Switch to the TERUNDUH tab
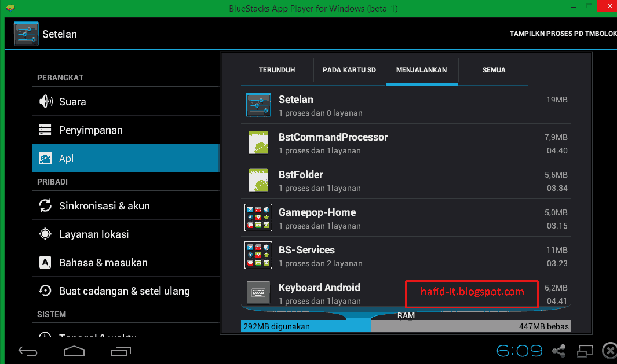Viewport: 617px width, 364px height. [277, 71]
